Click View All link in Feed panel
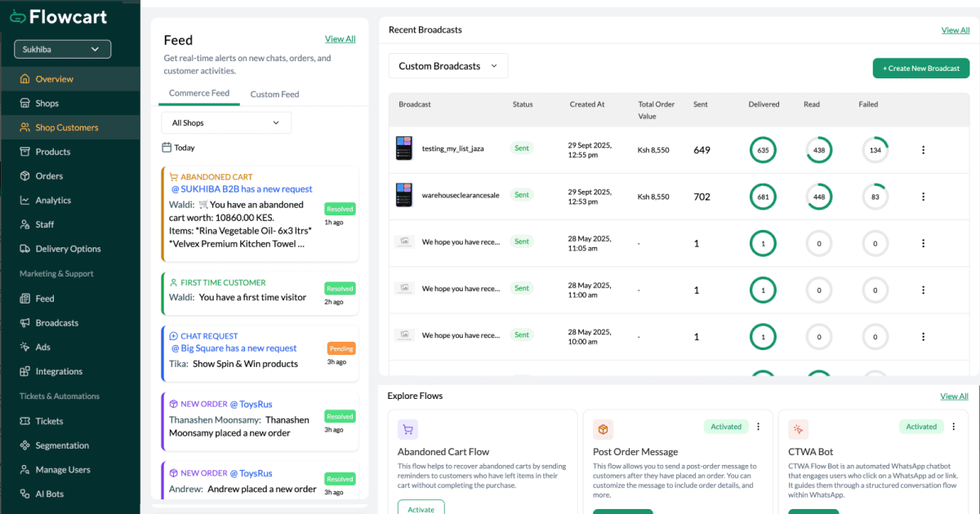Screen dimensions: 980x514 (340, 39)
